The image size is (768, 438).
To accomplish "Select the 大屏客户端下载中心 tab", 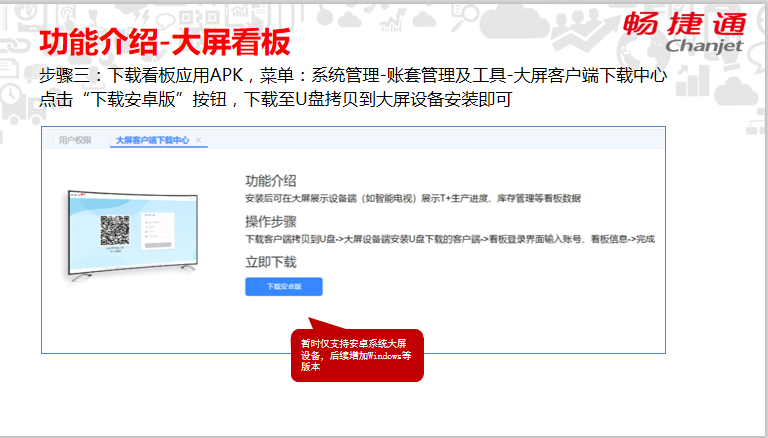I will click(x=152, y=140).
